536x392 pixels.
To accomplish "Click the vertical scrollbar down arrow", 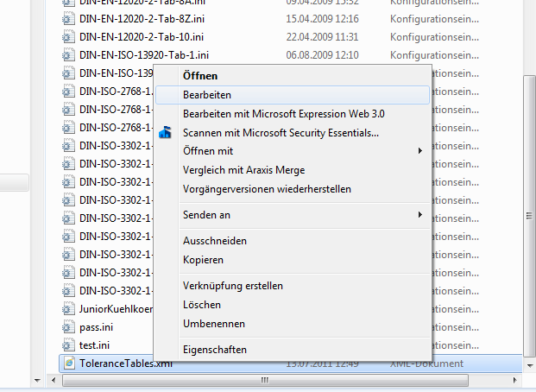I will (x=529, y=365).
